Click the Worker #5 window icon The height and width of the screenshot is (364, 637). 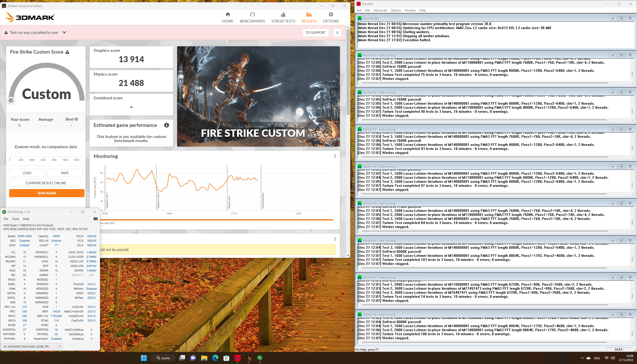pos(360,203)
